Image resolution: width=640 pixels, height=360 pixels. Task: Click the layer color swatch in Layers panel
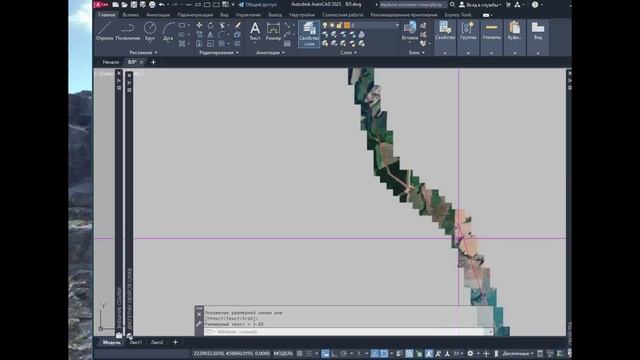(x=347, y=25)
